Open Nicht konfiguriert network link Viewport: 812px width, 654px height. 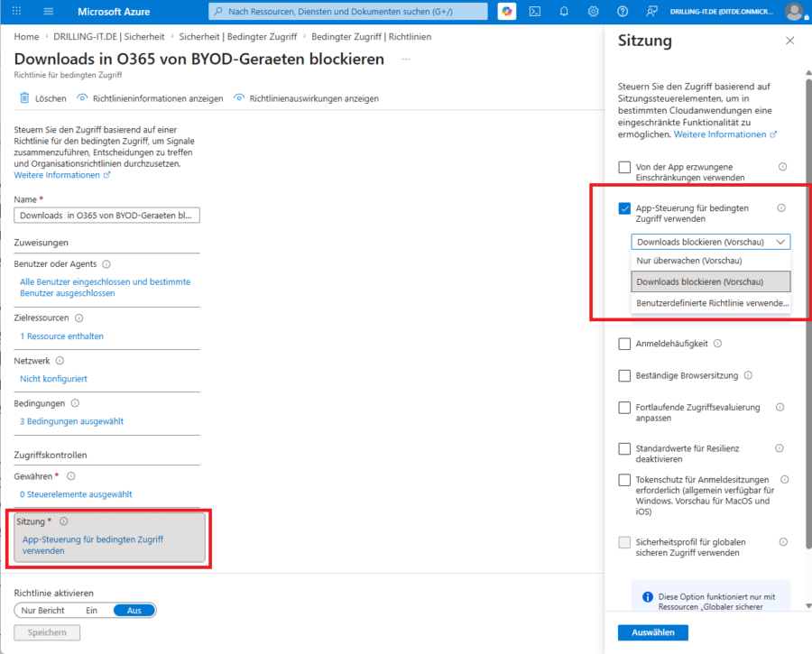coord(53,379)
